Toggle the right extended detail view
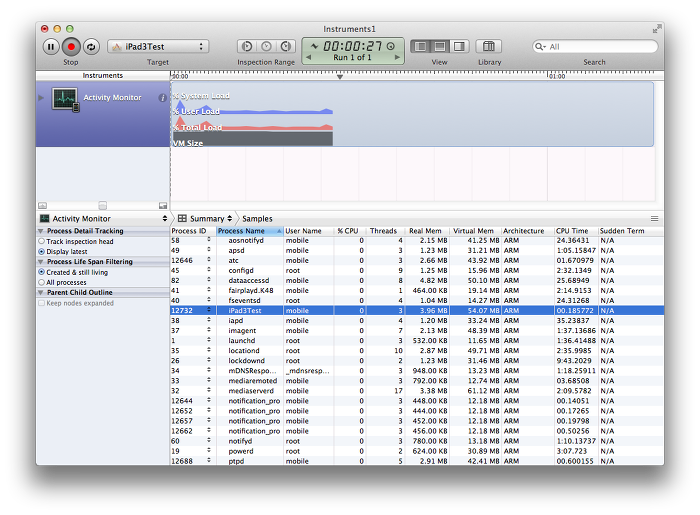The width and height of the screenshot is (700, 515). pos(459,46)
